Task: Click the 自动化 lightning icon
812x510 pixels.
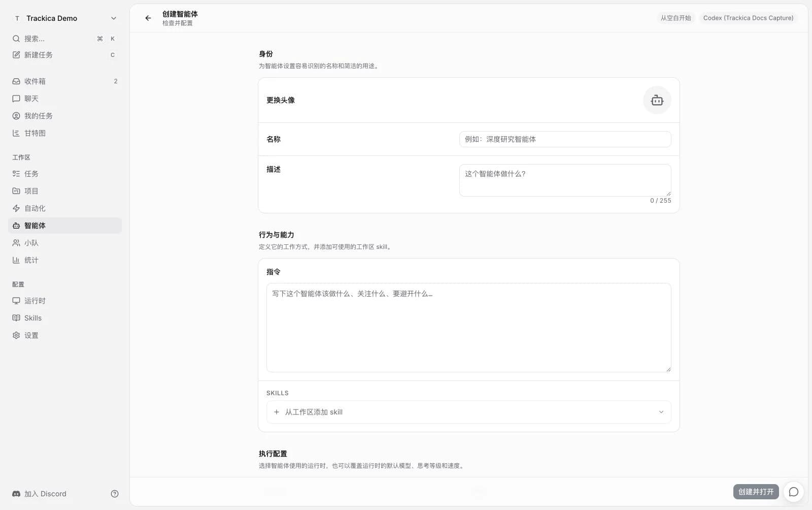Action: coord(16,208)
